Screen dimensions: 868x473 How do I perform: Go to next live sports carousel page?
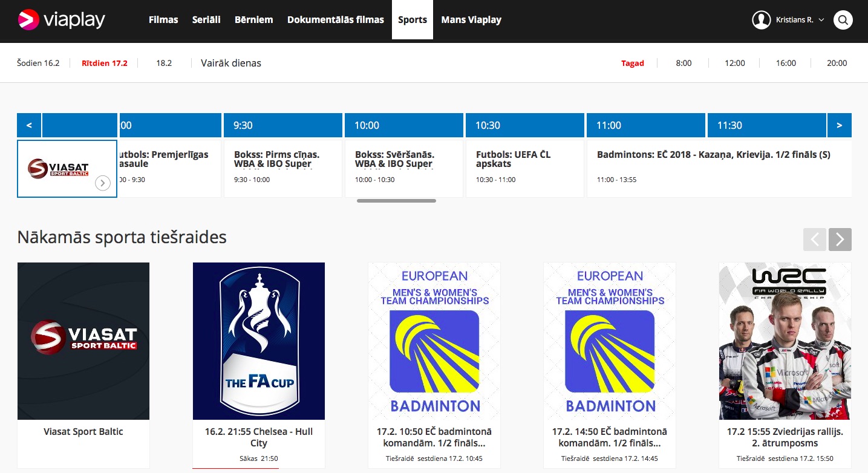pyautogui.click(x=840, y=240)
